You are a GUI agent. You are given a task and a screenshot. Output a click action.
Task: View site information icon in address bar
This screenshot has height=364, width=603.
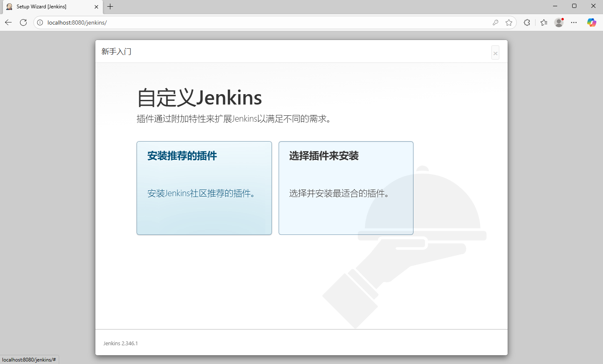[x=40, y=22]
